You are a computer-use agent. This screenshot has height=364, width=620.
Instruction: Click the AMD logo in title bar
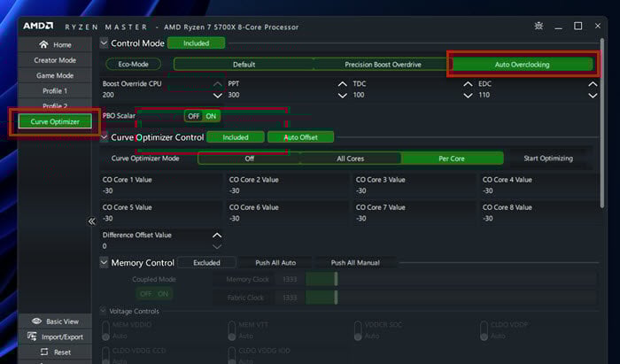point(38,26)
